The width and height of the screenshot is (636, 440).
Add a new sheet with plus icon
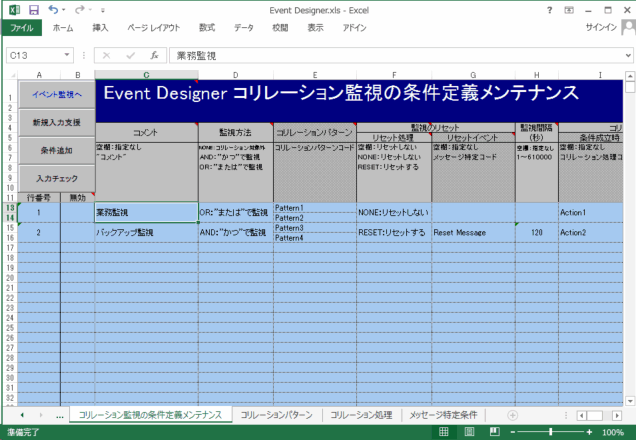pyautogui.click(x=512, y=415)
